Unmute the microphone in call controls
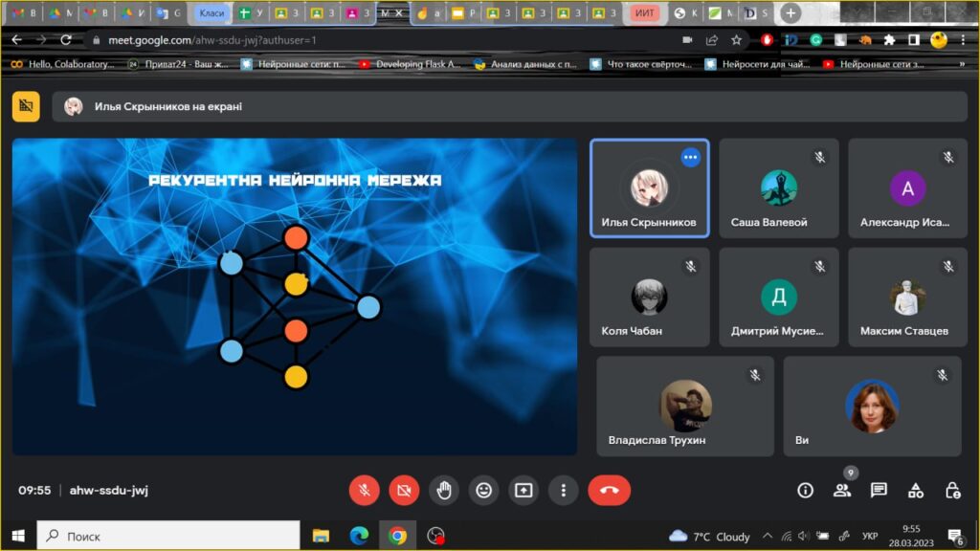The height and width of the screenshot is (551, 980). [x=364, y=490]
